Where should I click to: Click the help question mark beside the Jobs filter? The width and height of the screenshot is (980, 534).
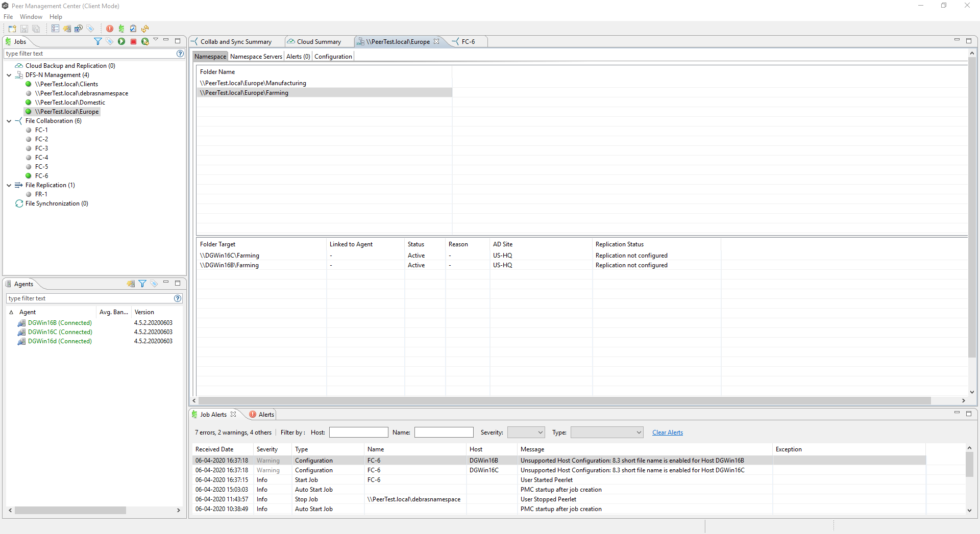coord(179,54)
